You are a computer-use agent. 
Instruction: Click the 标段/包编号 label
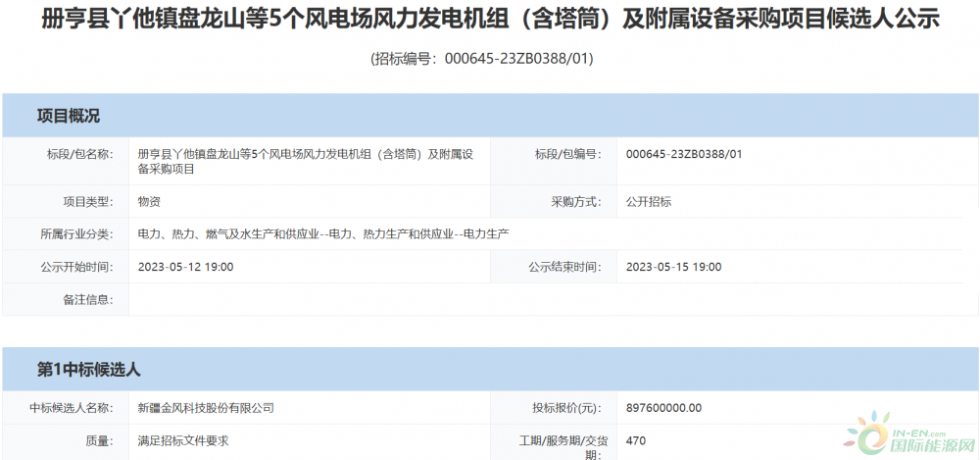coord(567,154)
